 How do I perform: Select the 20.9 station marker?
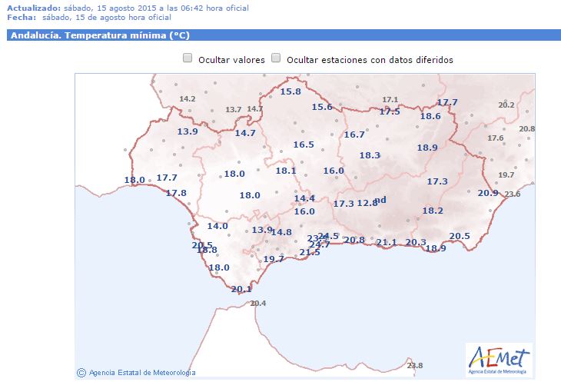point(488,193)
